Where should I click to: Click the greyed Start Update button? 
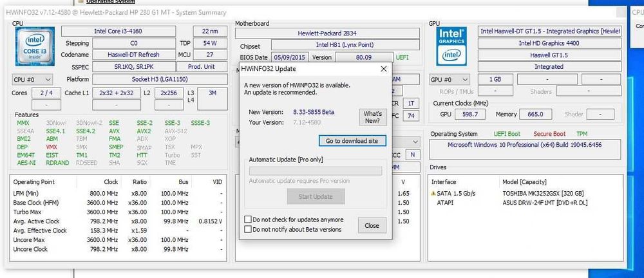point(316,197)
